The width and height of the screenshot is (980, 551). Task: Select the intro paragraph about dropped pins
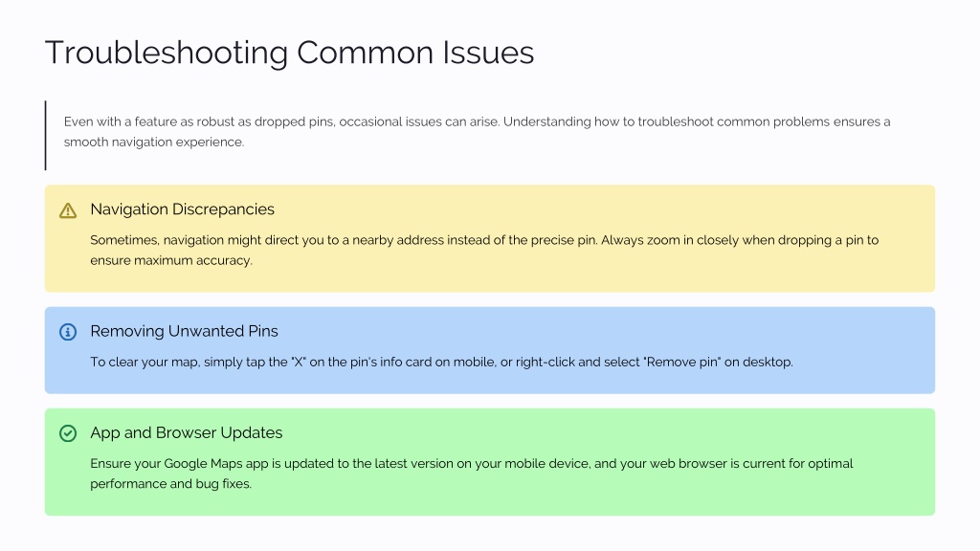coord(477,132)
